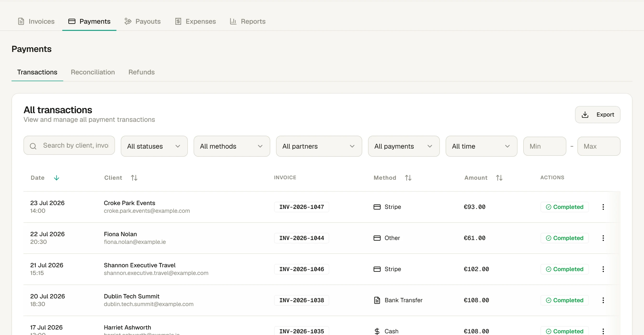Image resolution: width=644 pixels, height=335 pixels.
Task: Click the All partners chevron arrow
Action: (352, 146)
